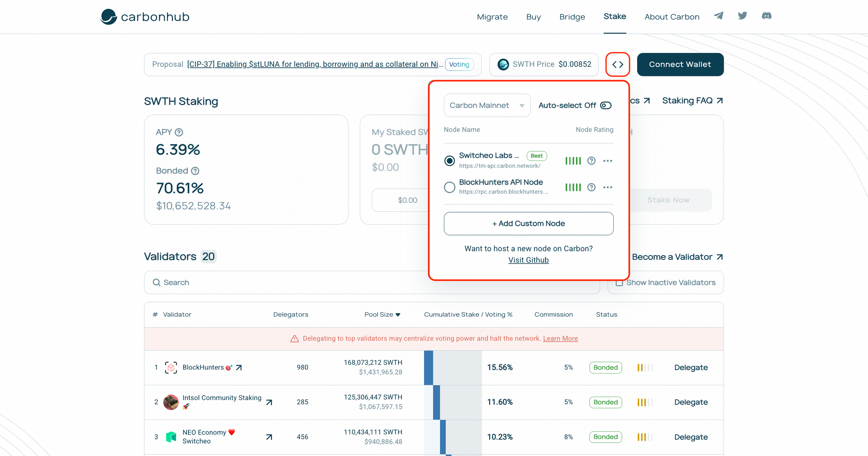Click the Best badge on Switcheo Labs

coord(536,156)
